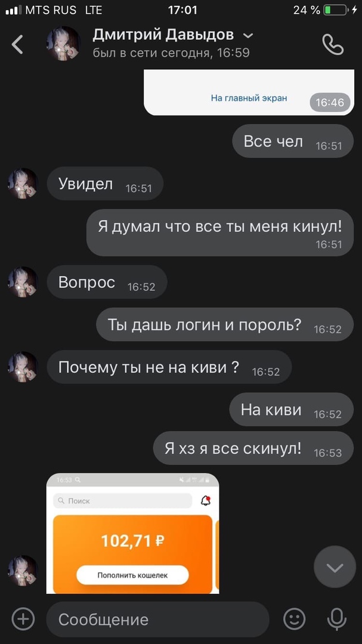Tap the bell notification icon in the screenshot

click(205, 500)
